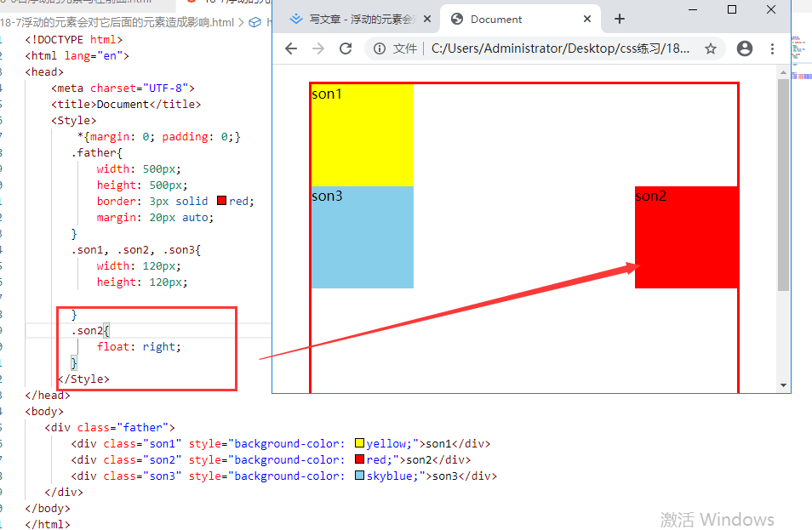
Task: Go forward in Chrome browser
Action: click(x=318, y=48)
